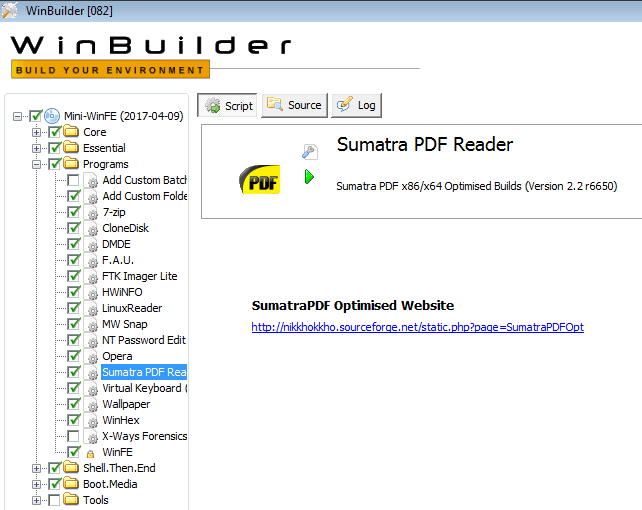Enable the X-Ways Forensics checkbox
The width and height of the screenshot is (642, 510).
pyautogui.click(x=74, y=436)
